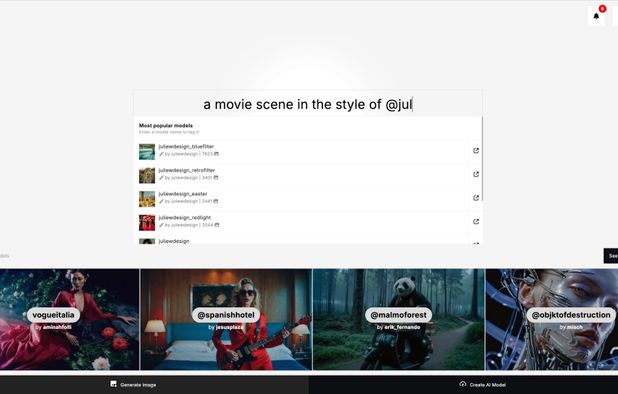Click image-count icon next to 3044
The width and height of the screenshot is (618, 394).
tap(217, 225)
